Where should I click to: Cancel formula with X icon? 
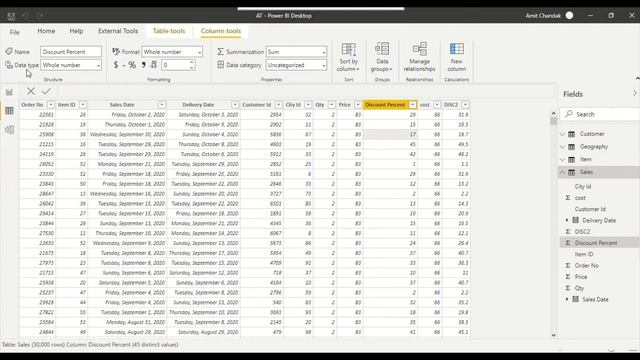[31, 91]
